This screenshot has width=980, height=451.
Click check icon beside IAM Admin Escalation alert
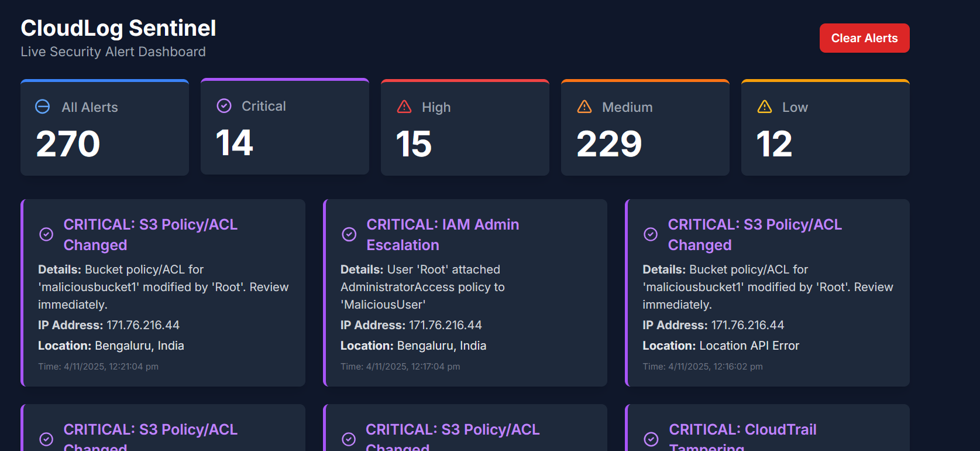[349, 234]
